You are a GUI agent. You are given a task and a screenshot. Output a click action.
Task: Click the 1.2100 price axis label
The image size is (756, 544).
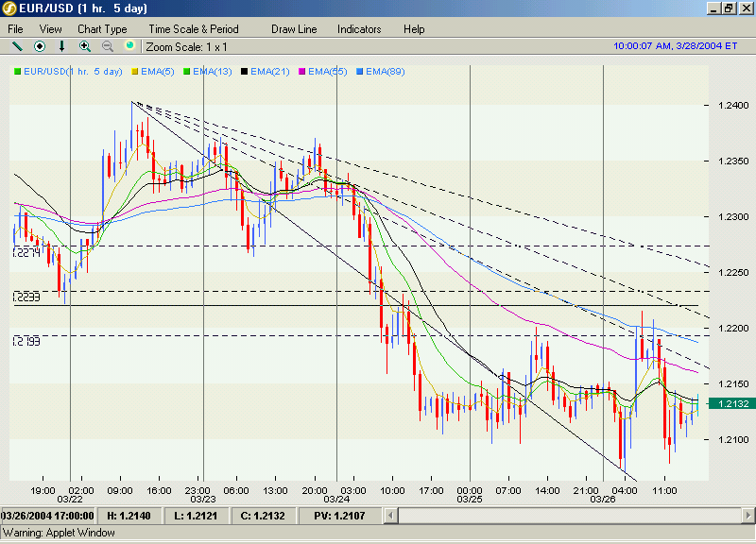pos(733,440)
